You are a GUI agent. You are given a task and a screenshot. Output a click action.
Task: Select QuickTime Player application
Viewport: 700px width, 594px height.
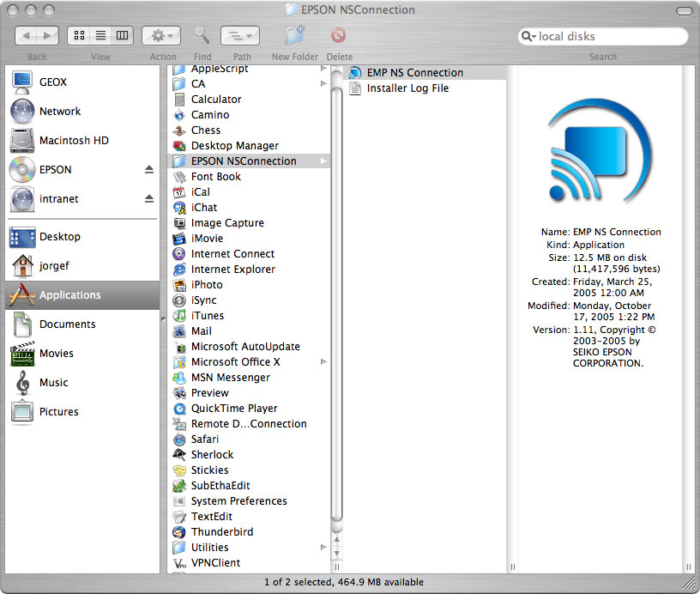pos(249,409)
